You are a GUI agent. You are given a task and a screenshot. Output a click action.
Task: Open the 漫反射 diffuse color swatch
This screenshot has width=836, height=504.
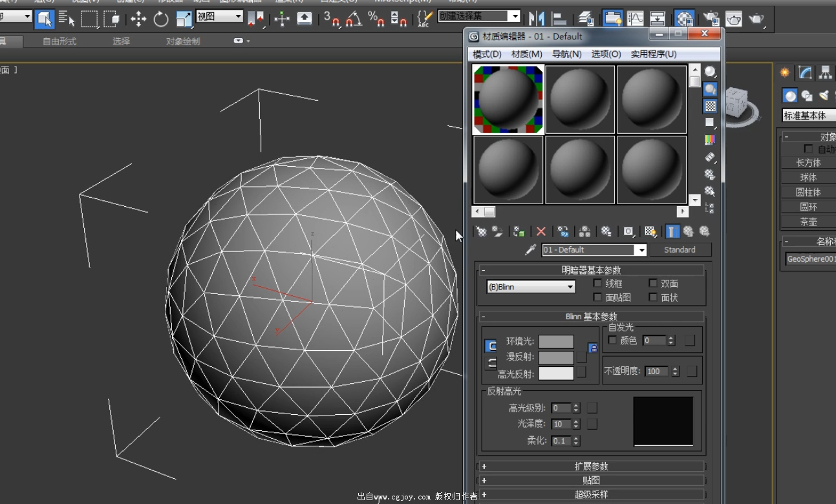tap(556, 357)
